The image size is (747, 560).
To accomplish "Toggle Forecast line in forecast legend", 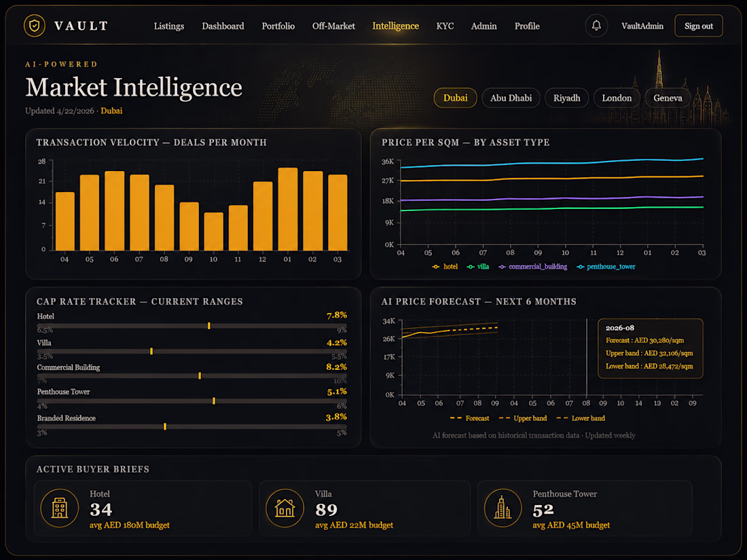I will (470, 418).
